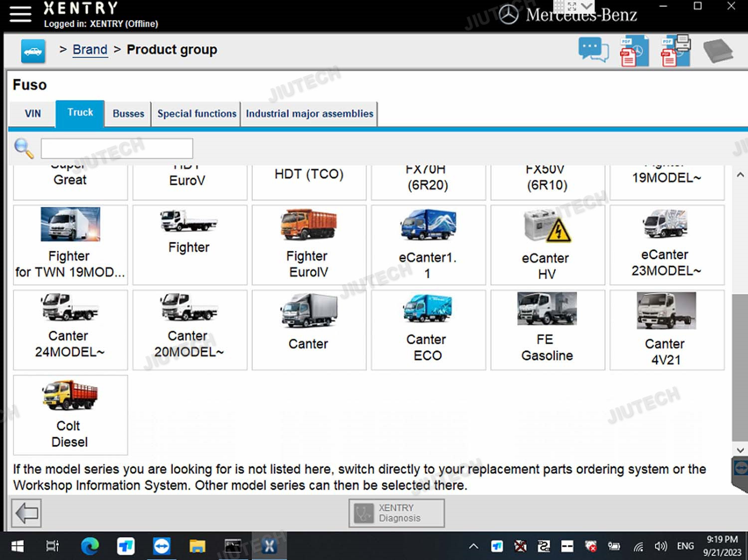The image size is (748, 560).
Task: Click the PDF print icon
Action: pyautogui.click(x=676, y=51)
